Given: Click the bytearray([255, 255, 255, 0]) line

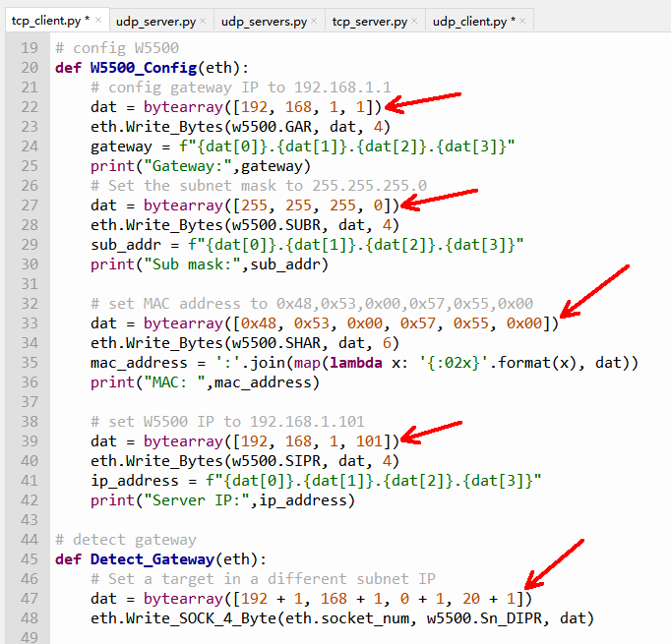Looking at the screenshot, I should pos(245,205).
